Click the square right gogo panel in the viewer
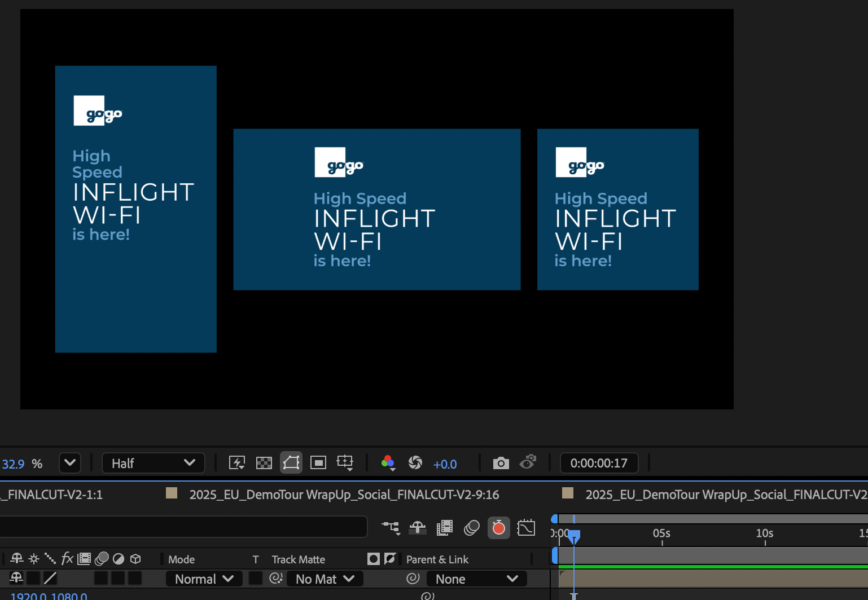The height and width of the screenshot is (600, 868). pos(618,210)
